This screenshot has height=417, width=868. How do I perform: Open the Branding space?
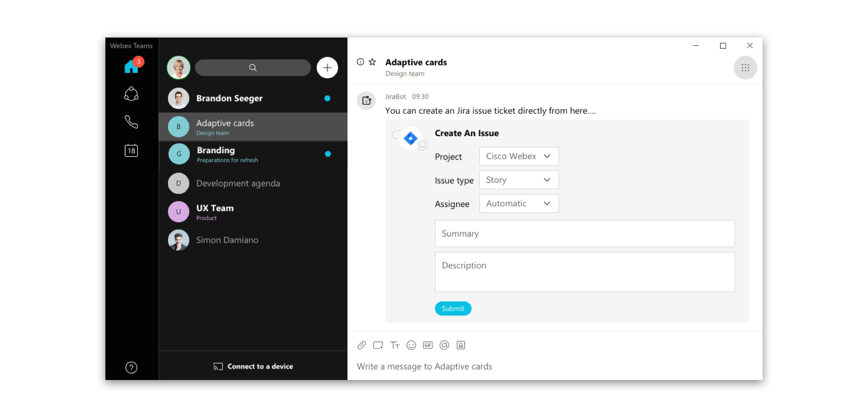click(253, 154)
